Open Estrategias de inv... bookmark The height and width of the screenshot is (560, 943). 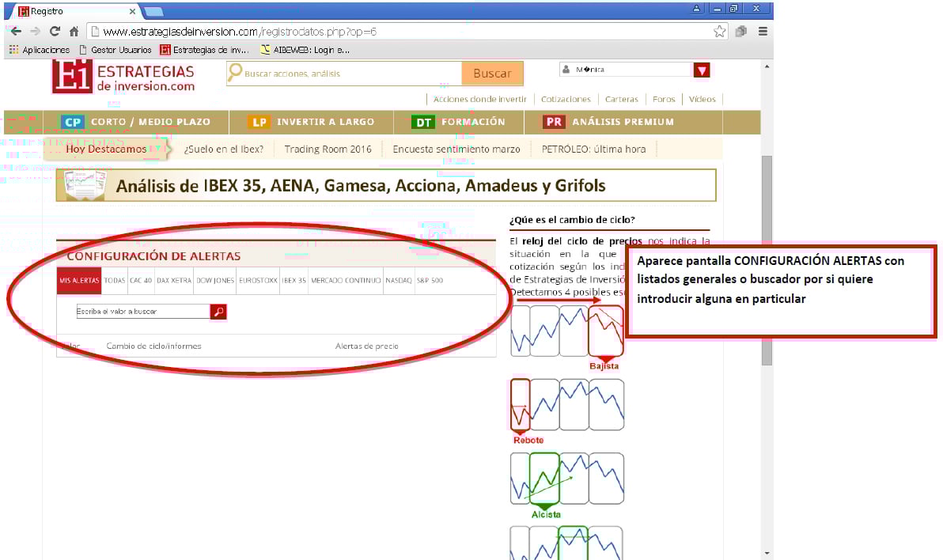[204, 50]
